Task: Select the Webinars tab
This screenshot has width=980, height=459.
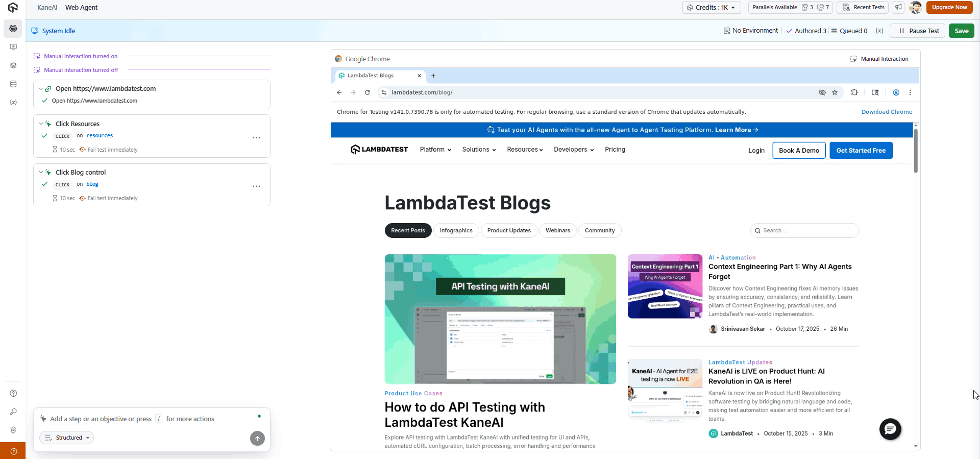Action: click(558, 230)
